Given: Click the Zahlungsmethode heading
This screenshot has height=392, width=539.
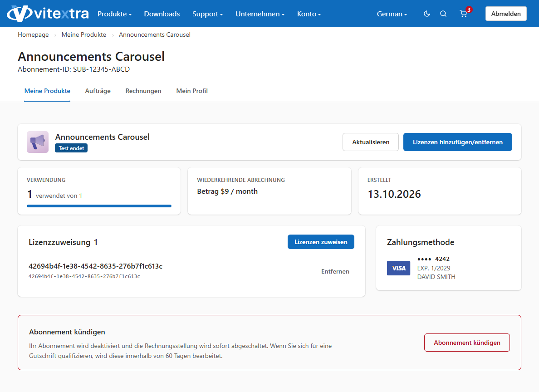Looking at the screenshot, I should (x=421, y=242).
